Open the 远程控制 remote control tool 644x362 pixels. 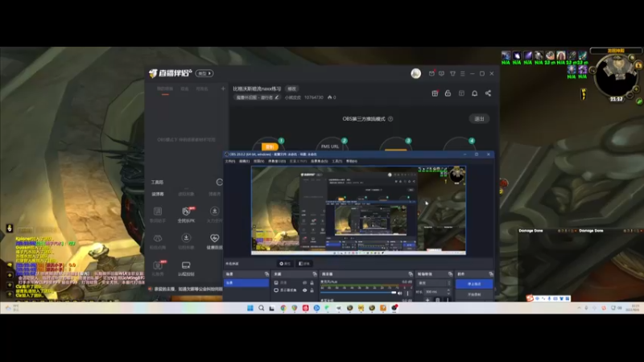(186, 269)
